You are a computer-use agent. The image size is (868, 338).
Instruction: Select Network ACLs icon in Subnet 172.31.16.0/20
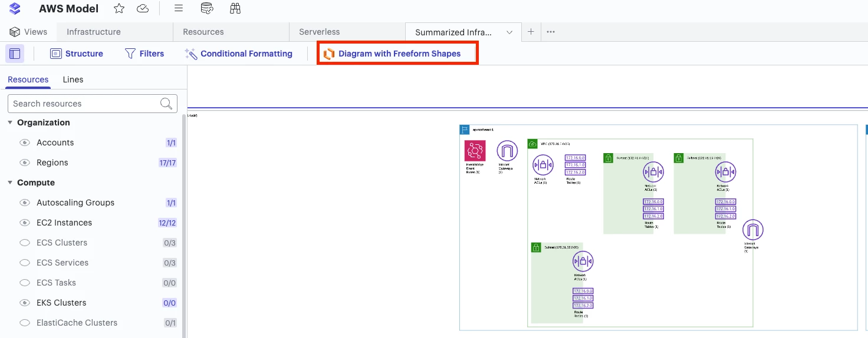(x=726, y=172)
